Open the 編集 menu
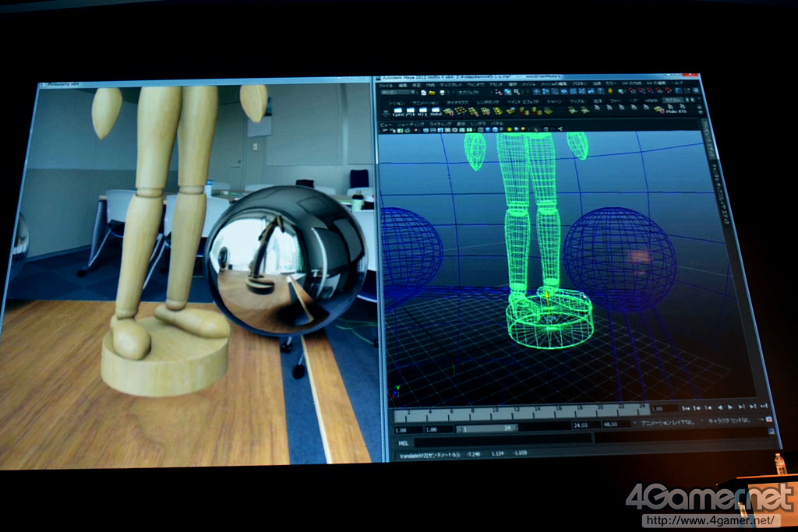The height and width of the screenshot is (532, 798). click(403, 86)
